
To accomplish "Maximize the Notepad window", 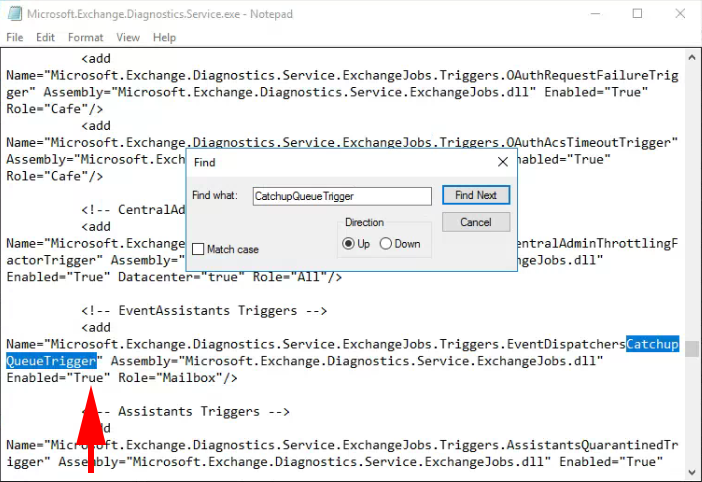I will [x=637, y=14].
